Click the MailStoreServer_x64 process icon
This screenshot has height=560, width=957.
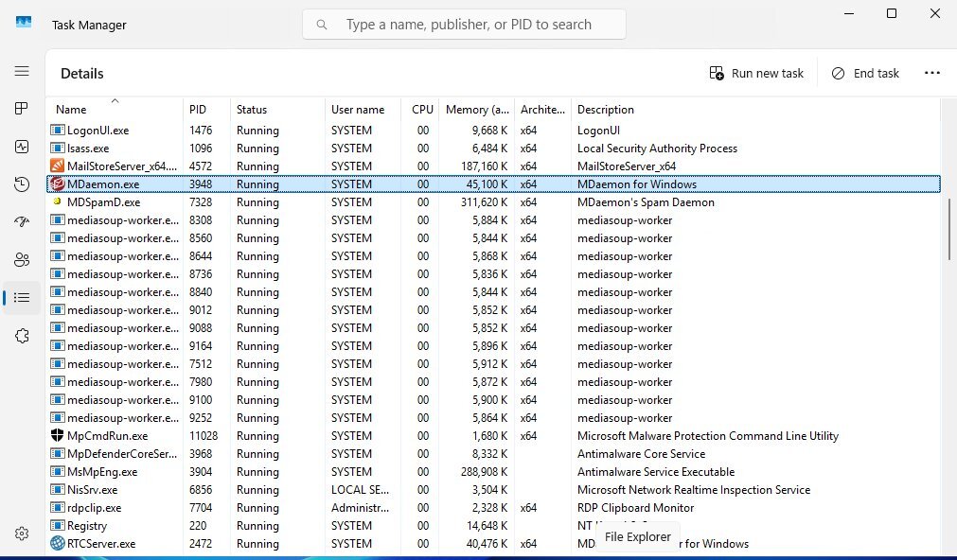(x=58, y=166)
